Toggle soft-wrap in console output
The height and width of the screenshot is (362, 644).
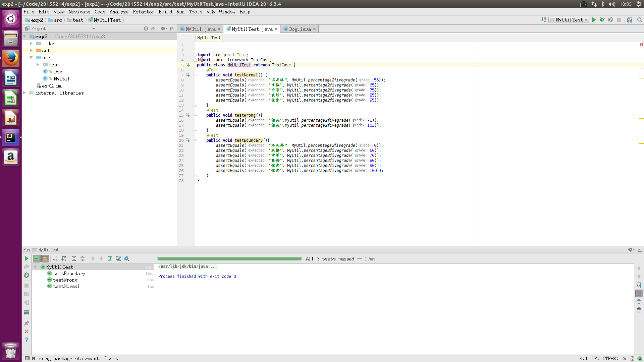tap(639, 285)
